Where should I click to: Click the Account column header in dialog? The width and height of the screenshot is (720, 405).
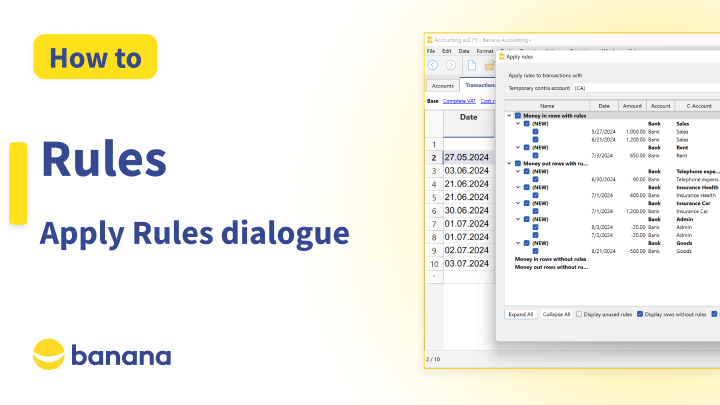point(660,106)
